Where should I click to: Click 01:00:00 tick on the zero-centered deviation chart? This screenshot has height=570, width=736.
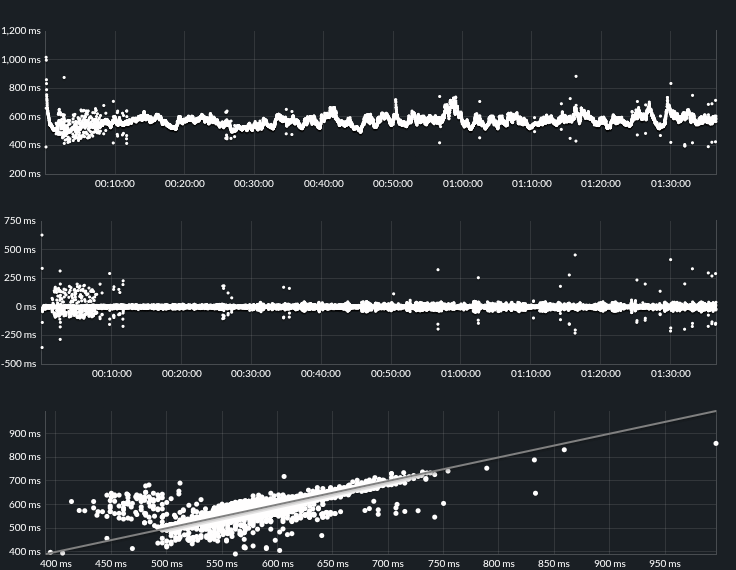point(460,374)
